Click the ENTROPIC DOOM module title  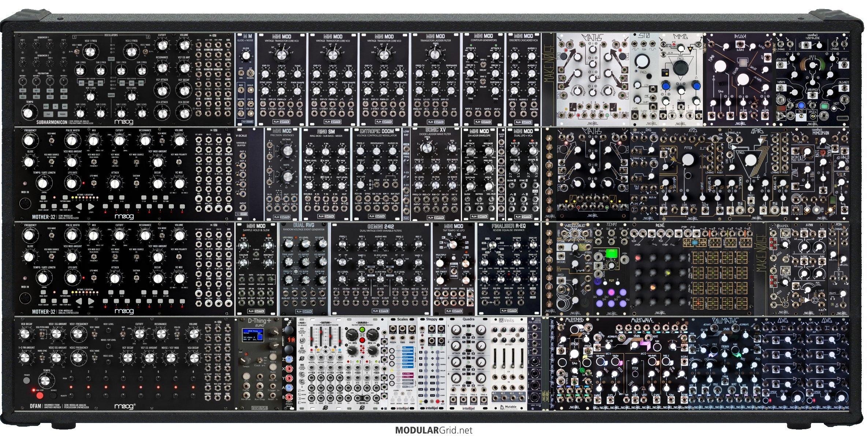coord(377,131)
